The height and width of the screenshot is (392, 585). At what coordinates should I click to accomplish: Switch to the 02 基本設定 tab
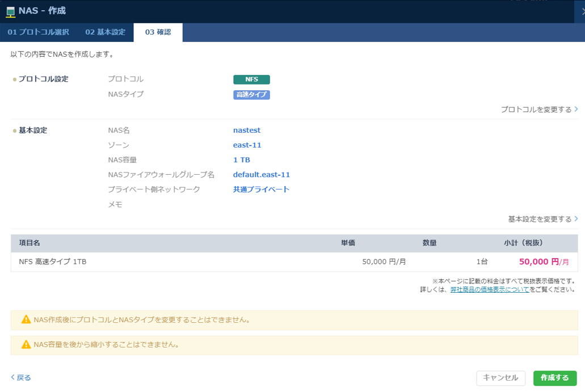[105, 32]
